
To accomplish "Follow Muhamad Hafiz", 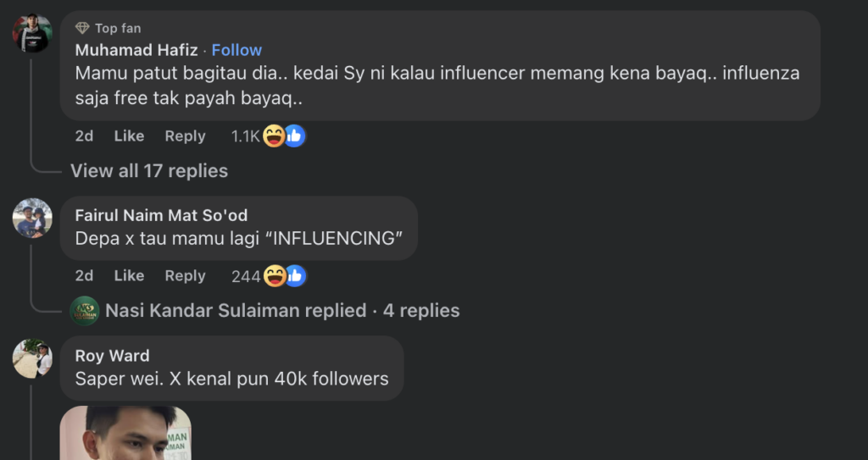I will 236,50.
